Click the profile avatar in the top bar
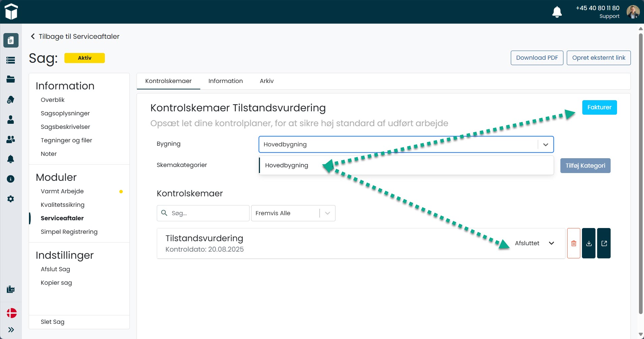Screen dimensions: 644x339 coord(633,11)
